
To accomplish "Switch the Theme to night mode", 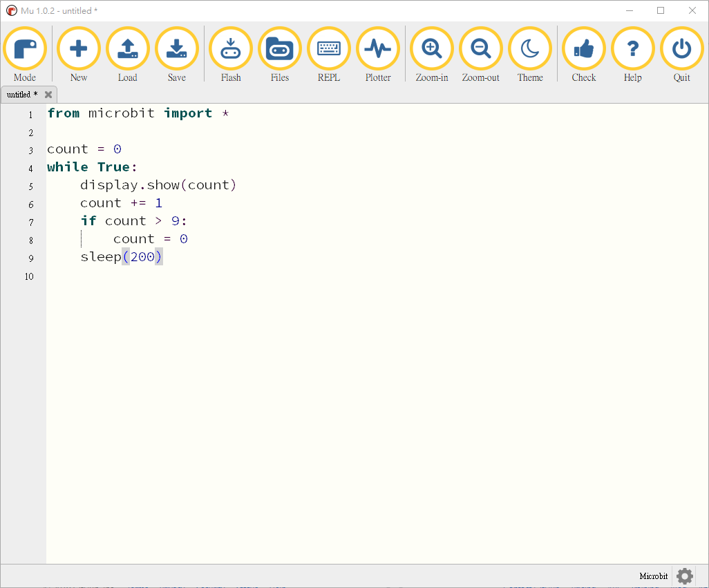I will coord(530,49).
